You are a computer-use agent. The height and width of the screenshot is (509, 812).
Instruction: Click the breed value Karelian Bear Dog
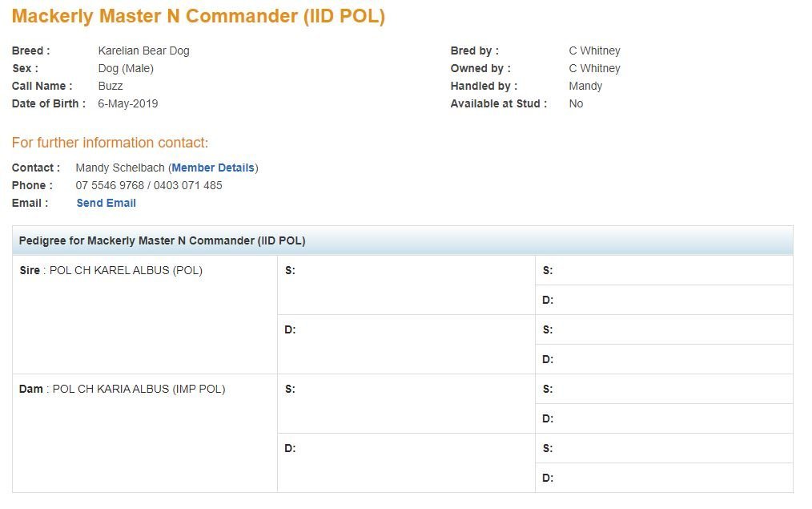(x=143, y=50)
